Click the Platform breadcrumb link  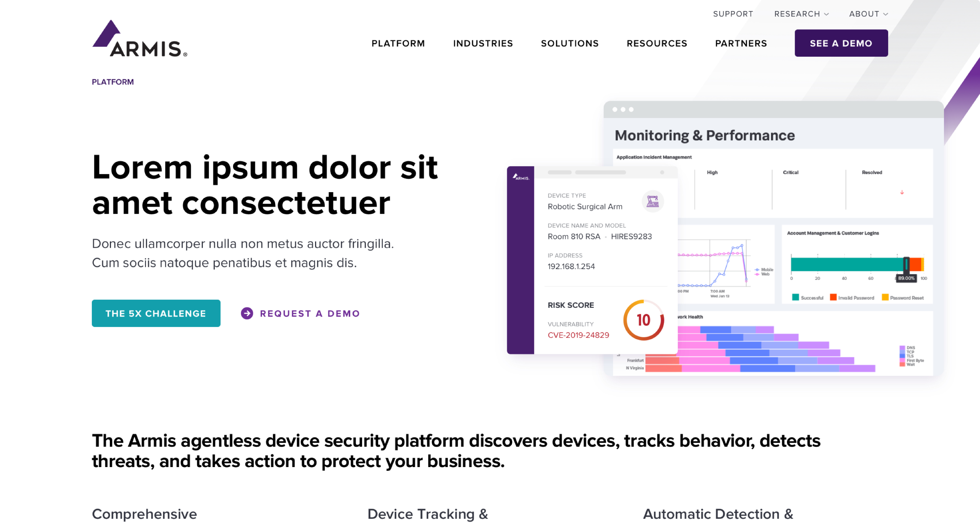pos(113,82)
